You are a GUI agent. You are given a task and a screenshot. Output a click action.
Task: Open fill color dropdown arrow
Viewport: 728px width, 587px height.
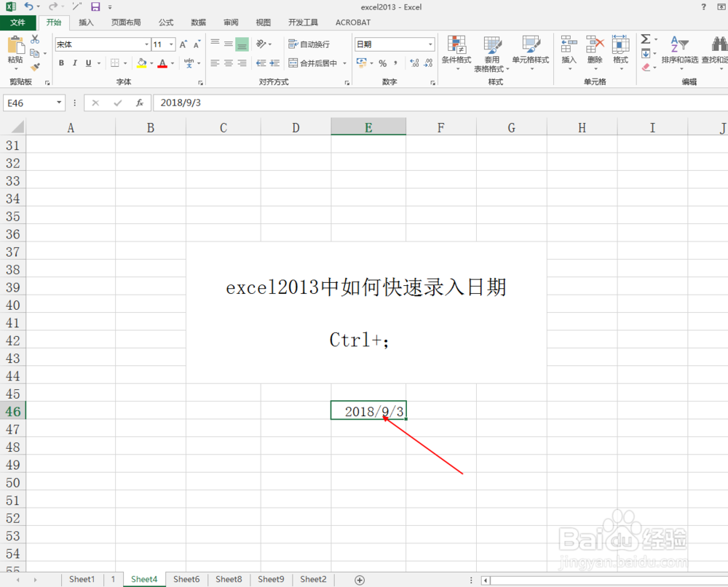151,63
